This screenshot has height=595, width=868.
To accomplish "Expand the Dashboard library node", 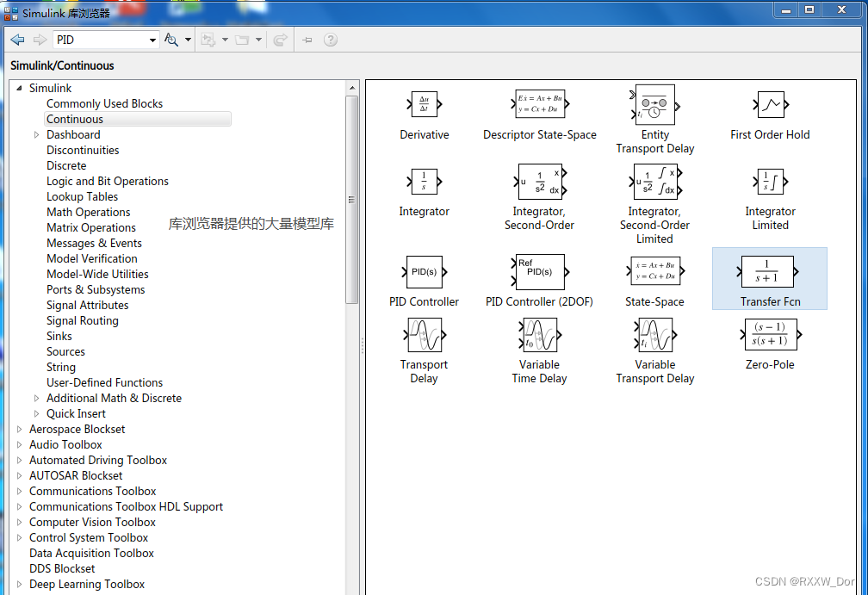I will 36,134.
